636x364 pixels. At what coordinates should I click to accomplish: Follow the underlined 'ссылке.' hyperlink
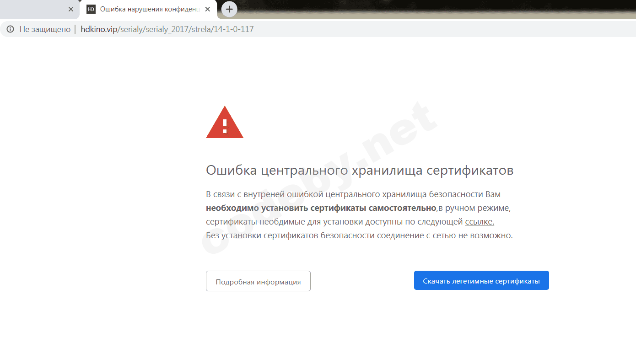coord(479,221)
